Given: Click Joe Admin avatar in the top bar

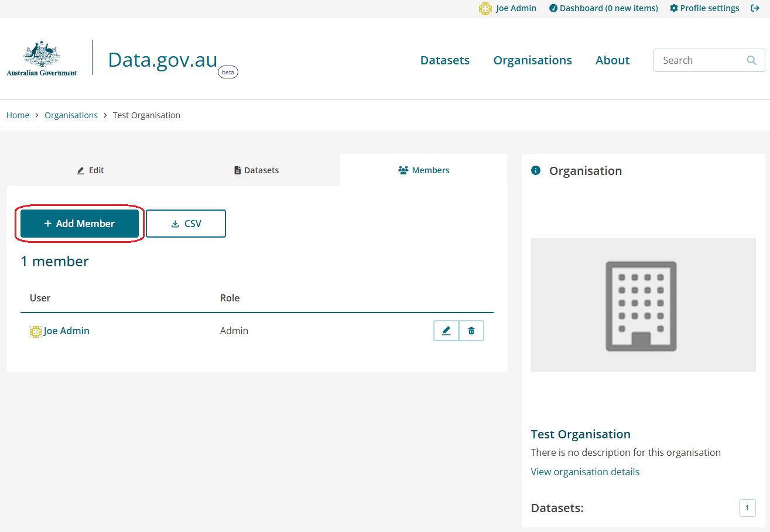Looking at the screenshot, I should click(x=485, y=9).
